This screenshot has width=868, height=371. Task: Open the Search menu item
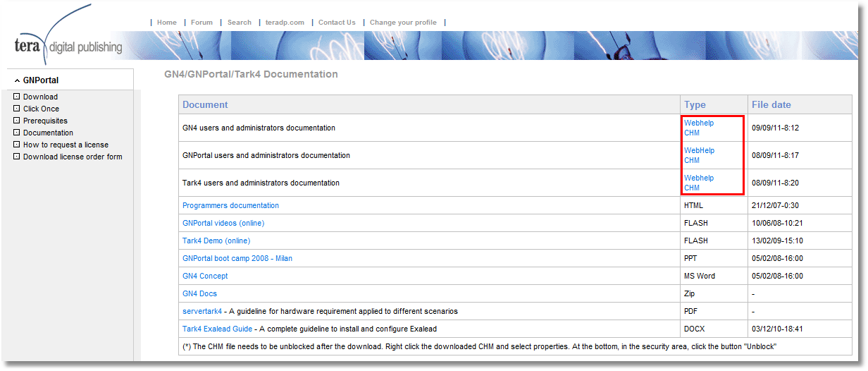point(240,23)
